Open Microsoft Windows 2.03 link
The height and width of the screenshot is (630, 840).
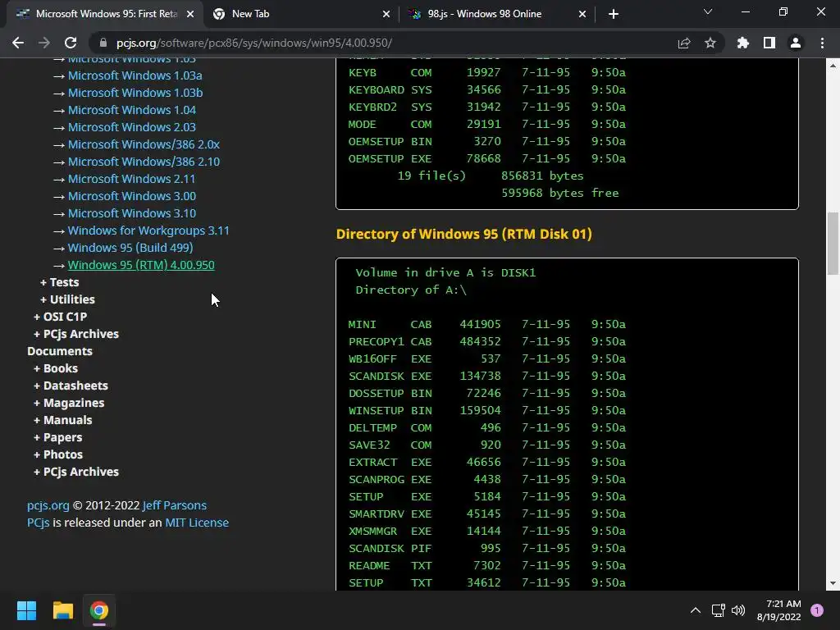pyautogui.click(x=132, y=127)
